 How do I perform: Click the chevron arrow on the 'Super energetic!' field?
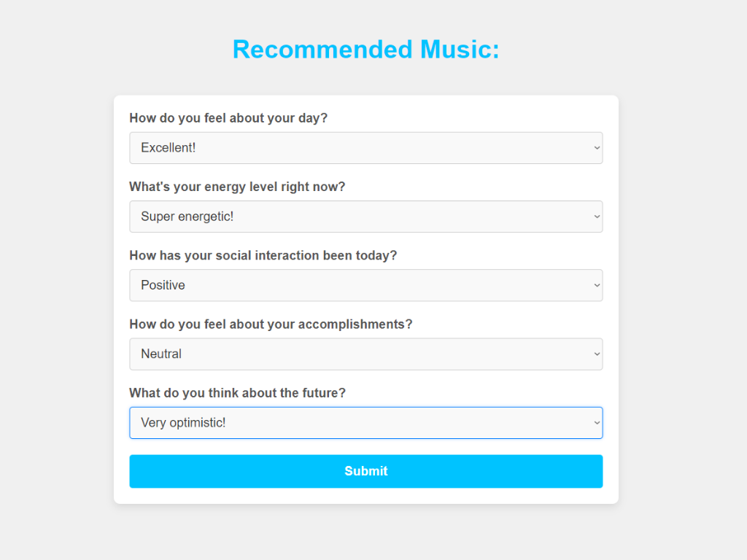597,217
